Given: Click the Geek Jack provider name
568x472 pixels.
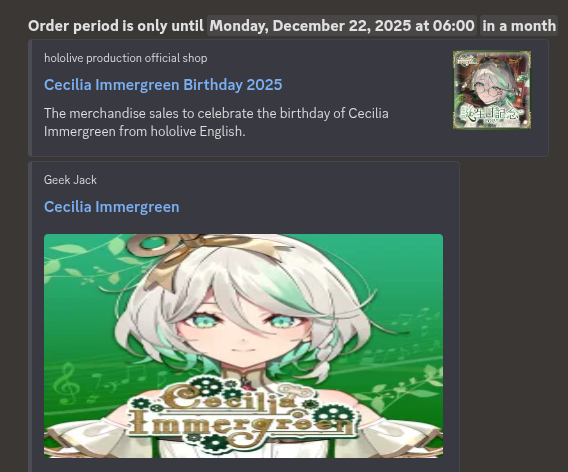Looking at the screenshot, I should [70, 180].
